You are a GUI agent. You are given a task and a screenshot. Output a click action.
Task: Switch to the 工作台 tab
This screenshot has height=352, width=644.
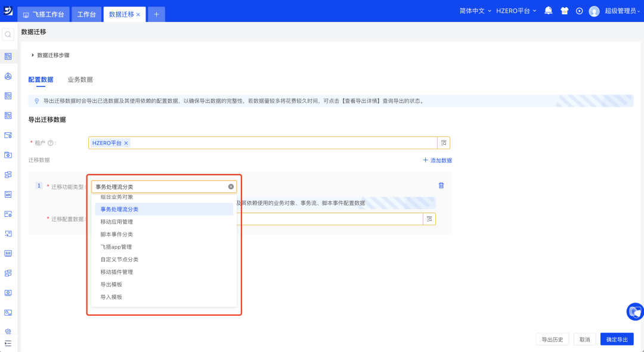(86, 14)
